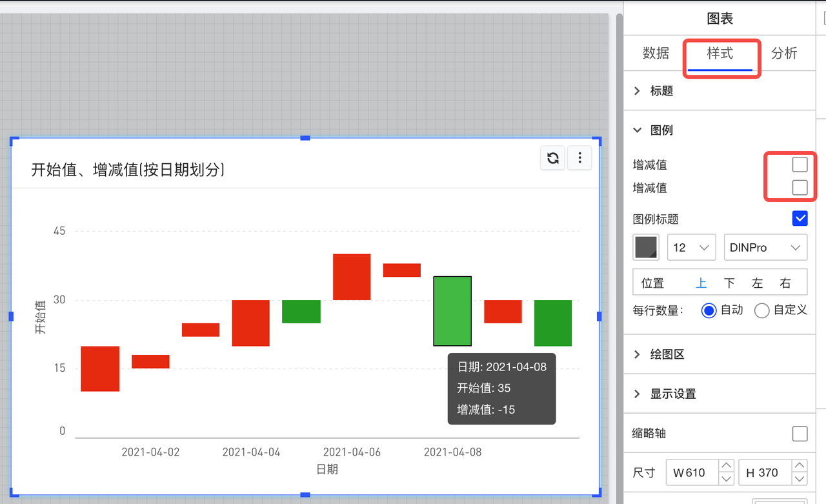The width and height of the screenshot is (826, 504).
Task: Set legend position to 右
Action: (x=785, y=283)
